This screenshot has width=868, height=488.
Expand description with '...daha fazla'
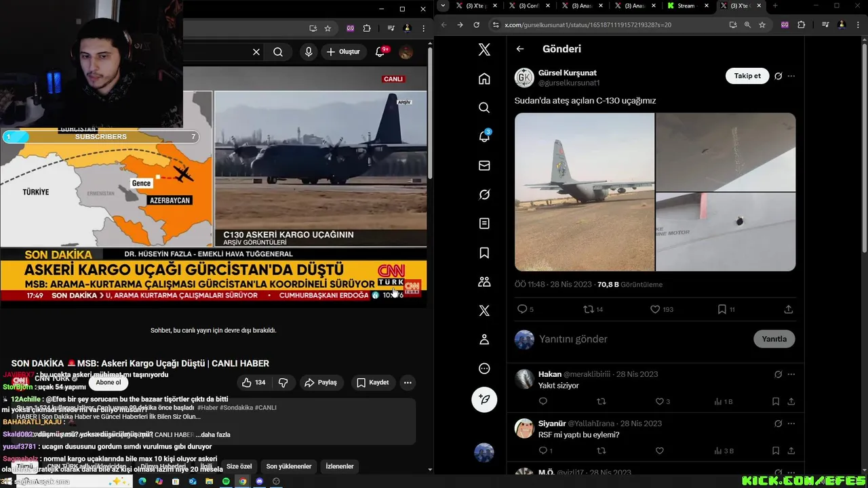[214, 434]
